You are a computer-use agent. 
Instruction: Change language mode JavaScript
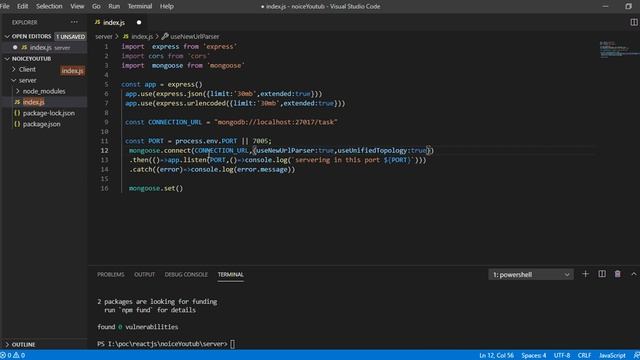(612, 356)
